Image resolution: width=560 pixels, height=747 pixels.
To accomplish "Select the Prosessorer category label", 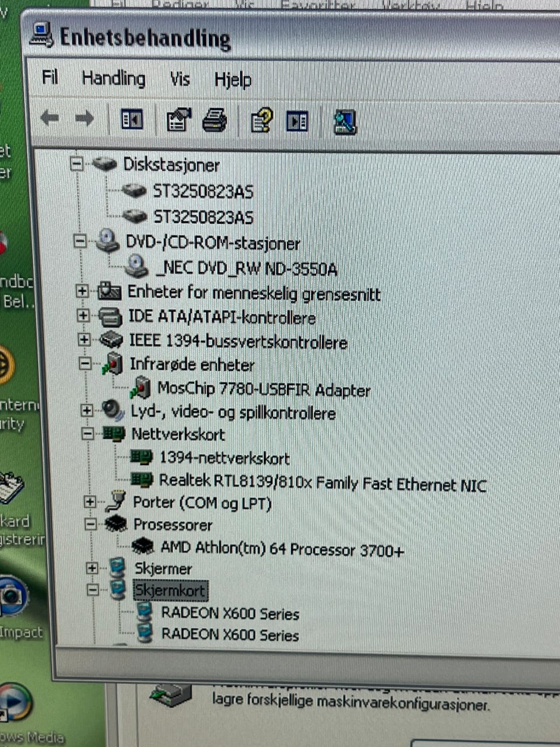I will click(173, 524).
